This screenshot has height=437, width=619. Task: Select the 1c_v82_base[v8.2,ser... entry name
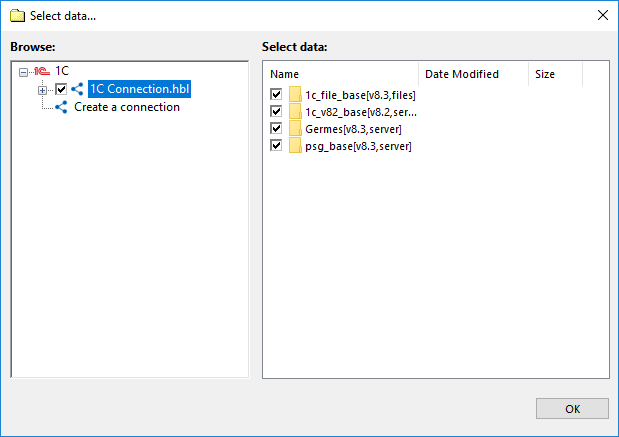tap(361, 112)
